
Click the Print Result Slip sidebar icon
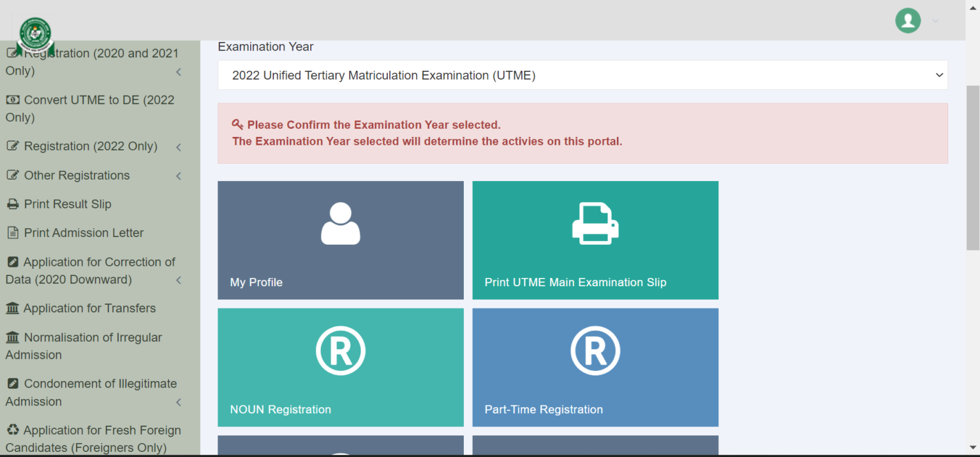click(13, 204)
